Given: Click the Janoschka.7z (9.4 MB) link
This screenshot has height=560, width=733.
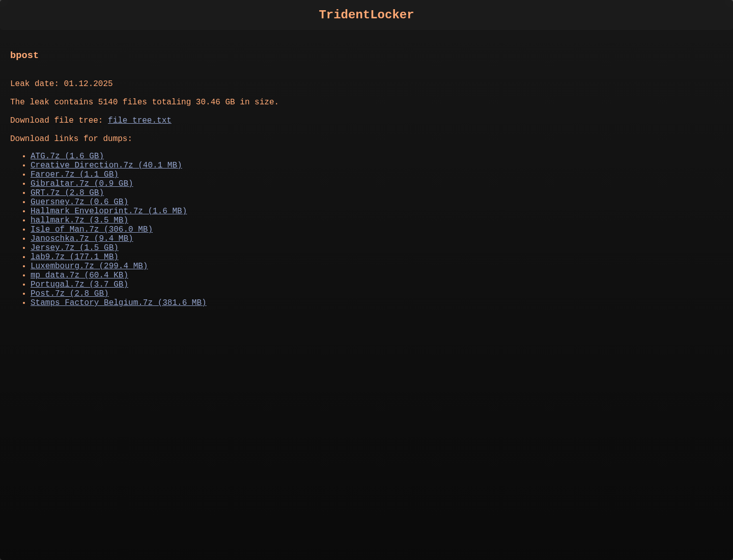Looking at the screenshot, I should coord(81,239).
